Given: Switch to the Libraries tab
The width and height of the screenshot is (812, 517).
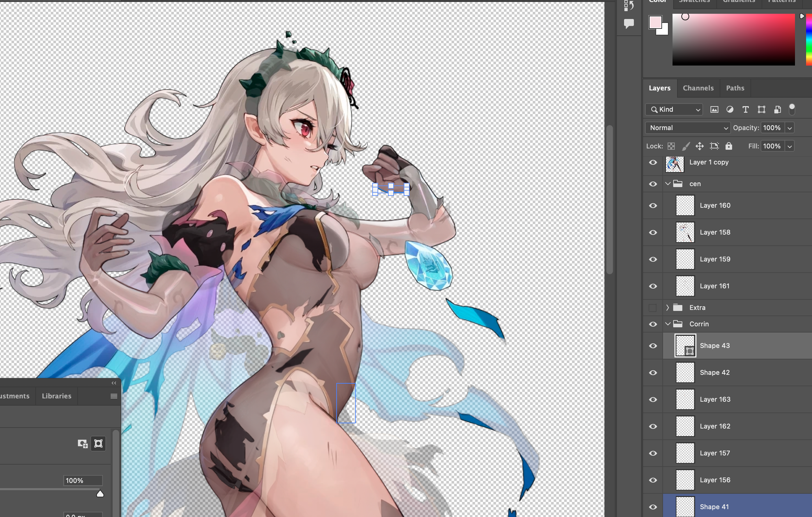Looking at the screenshot, I should pyautogui.click(x=56, y=396).
